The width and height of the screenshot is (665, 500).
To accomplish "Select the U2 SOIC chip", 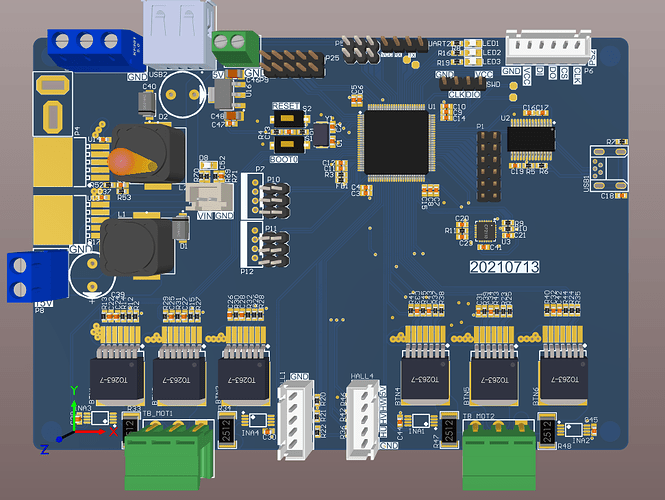I will click(531, 138).
